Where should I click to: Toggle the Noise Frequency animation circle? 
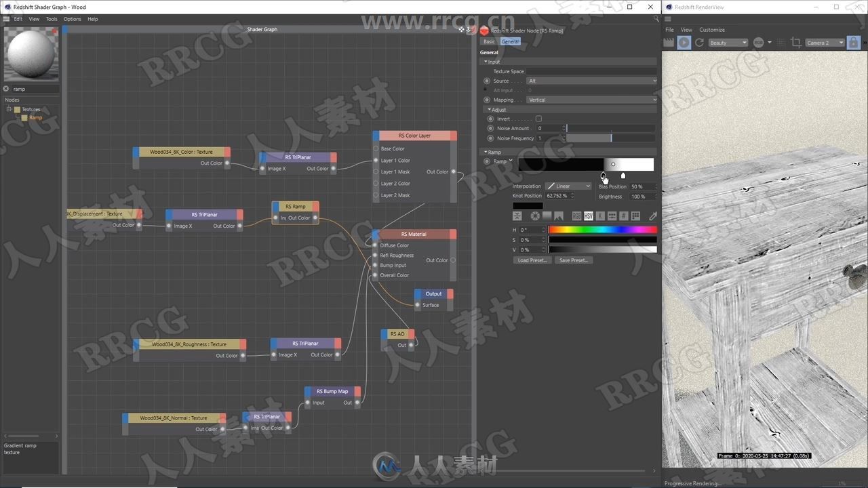click(491, 138)
